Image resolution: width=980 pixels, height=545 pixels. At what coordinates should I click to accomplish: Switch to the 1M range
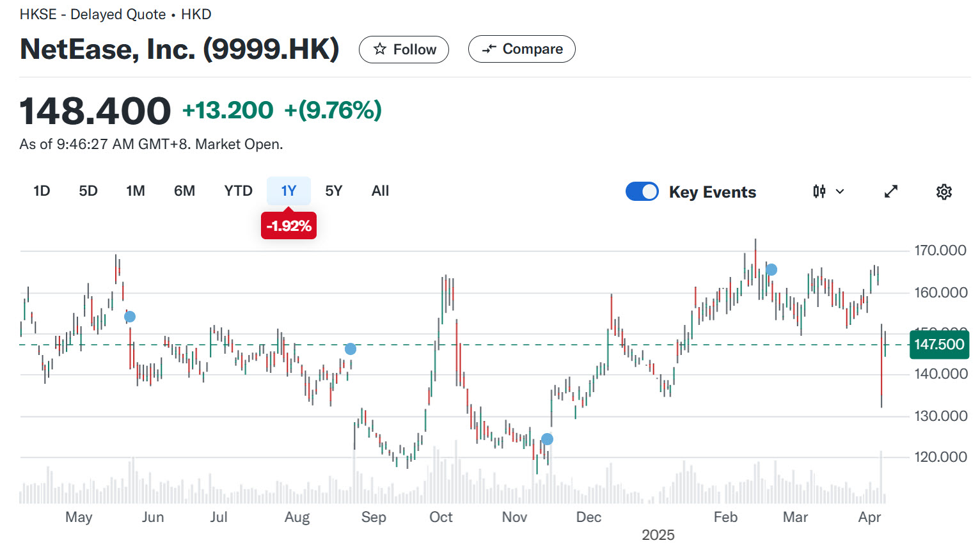click(x=136, y=191)
